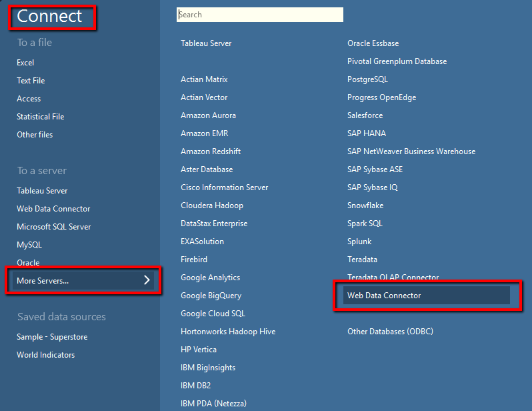Connect to Microsoft SQL Server
This screenshot has width=532, height=411.
tap(54, 227)
